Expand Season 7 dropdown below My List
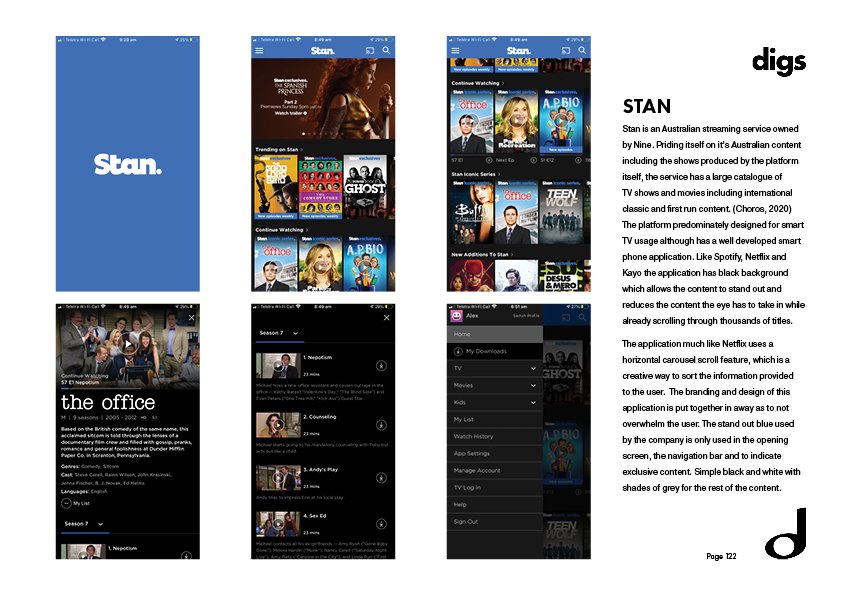 point(84,524)
